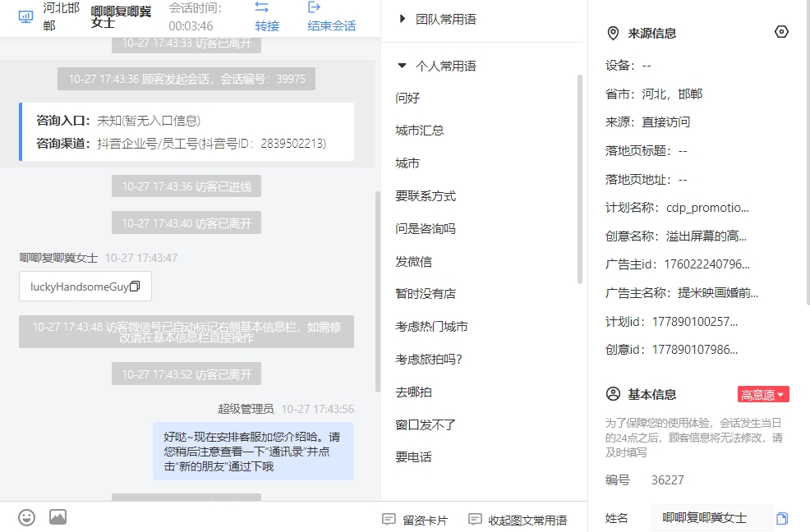This screenshot has width=810, height=532.
Task: Click the 创意id 177890107986... value
Action: coord(695,350)
